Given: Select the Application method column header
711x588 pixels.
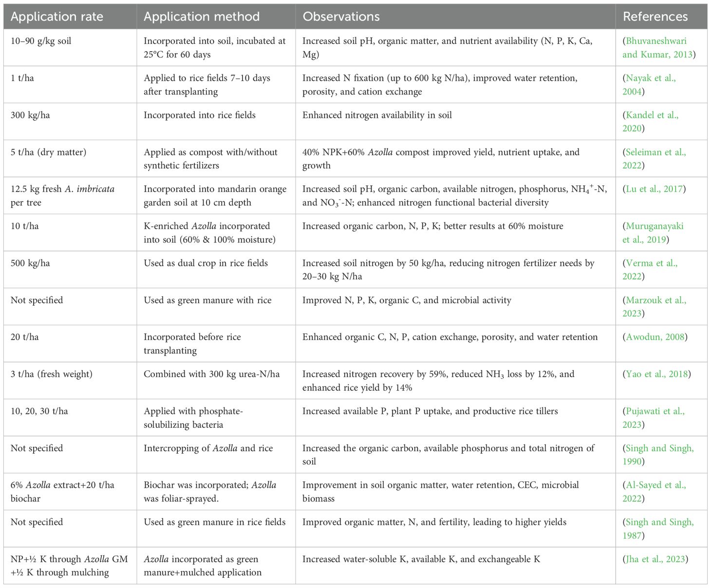Looking at the screenshot, I should [202, 17].
